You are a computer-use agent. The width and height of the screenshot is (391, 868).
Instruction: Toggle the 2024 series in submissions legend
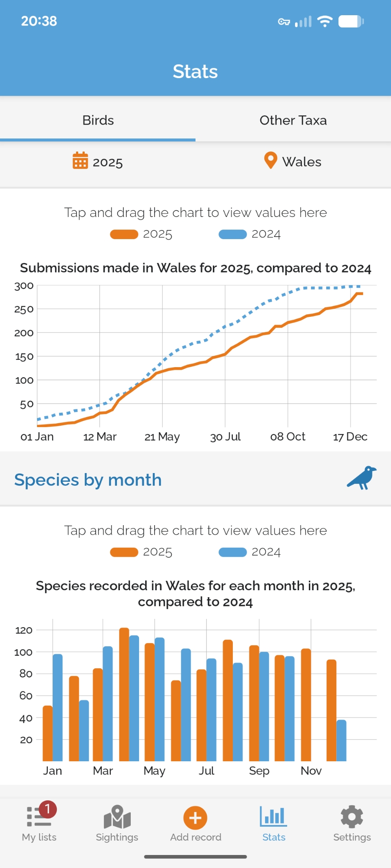(x=250, y=234)
